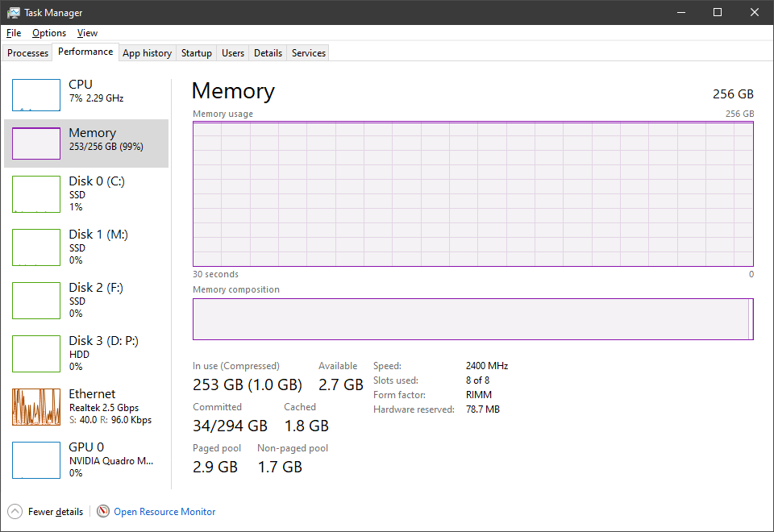Screen dimensions: 774x532
Task: Open Resource Monitor link
Action: (x=164, y=512)
